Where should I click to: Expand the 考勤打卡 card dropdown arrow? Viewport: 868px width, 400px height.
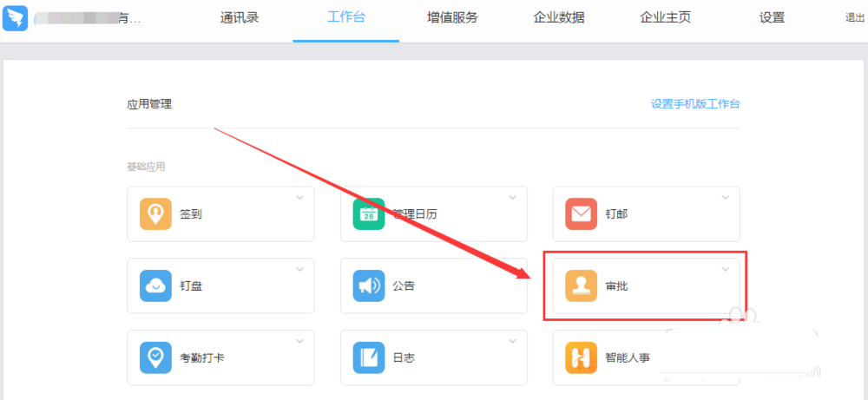(300, 341)
